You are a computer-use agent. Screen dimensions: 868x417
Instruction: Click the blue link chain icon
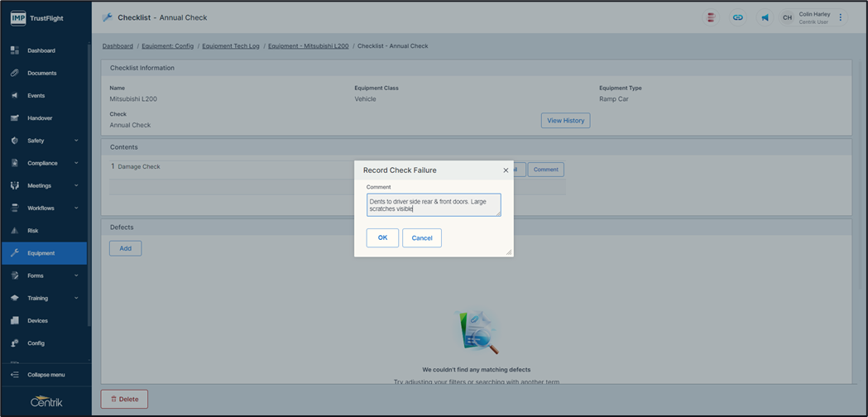coord(738,17)
